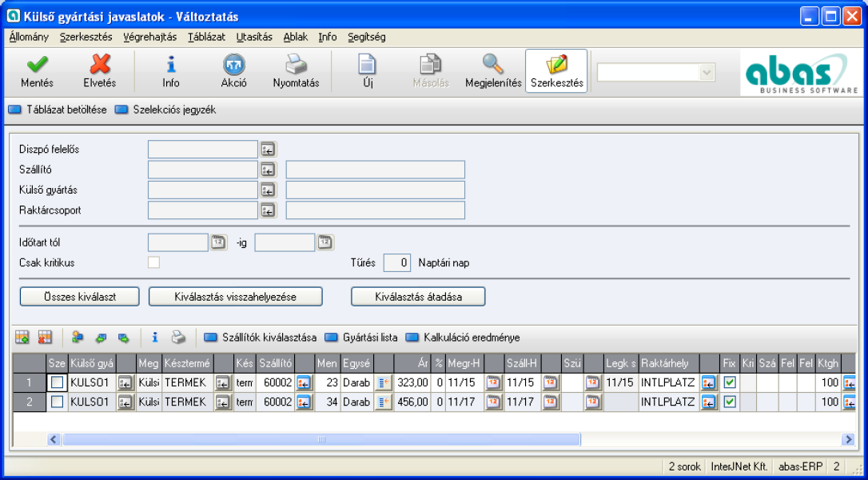Toggle the Csak kritikus checkbox

(154, 262)
